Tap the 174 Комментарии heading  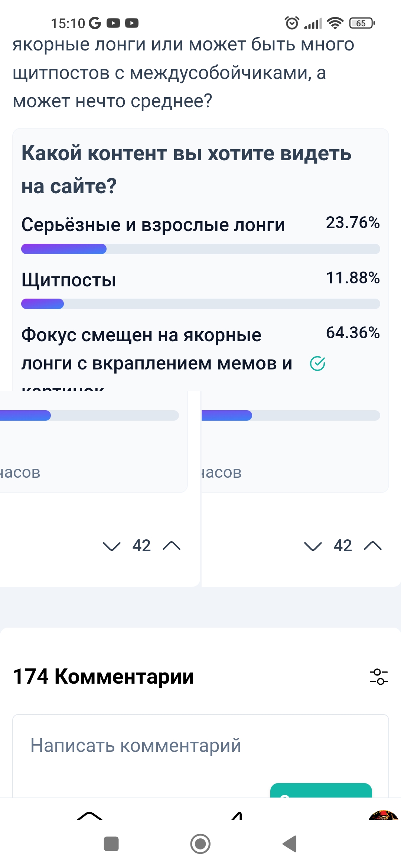tap(103, 676)
